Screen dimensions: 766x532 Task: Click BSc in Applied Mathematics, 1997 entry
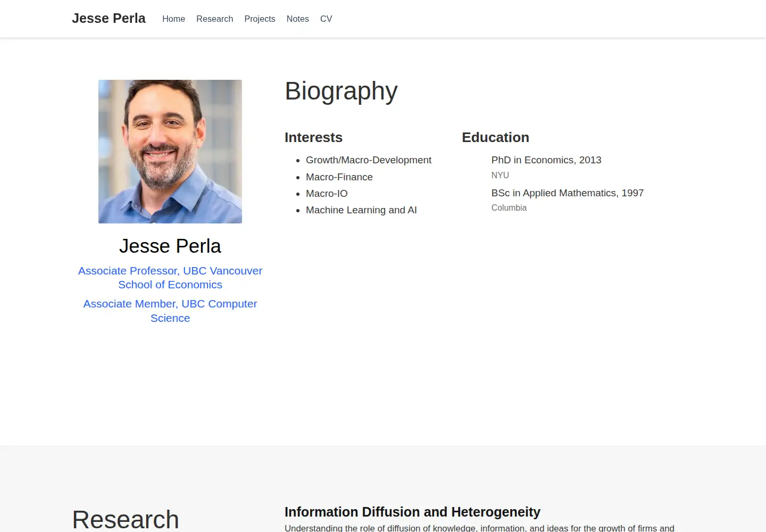[x=568, y=193]
